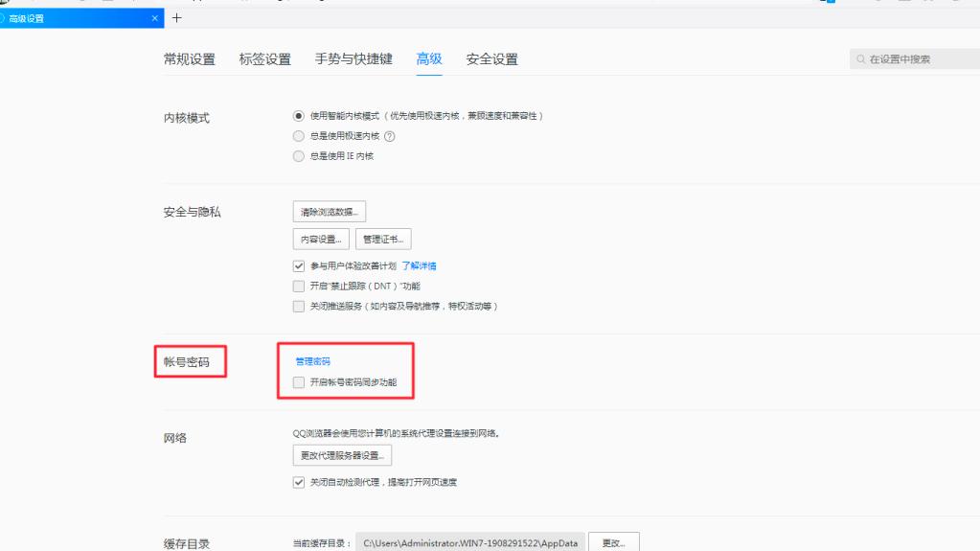
Task: Click the 更改代理服务器设置 button
Action: pos(342,456)
